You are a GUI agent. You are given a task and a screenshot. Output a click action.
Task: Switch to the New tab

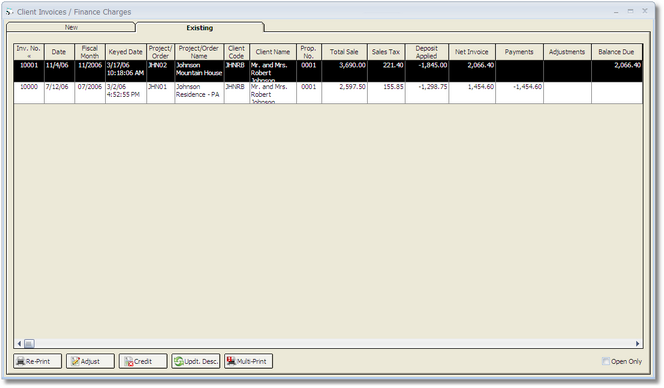click(x=71, y=27)
